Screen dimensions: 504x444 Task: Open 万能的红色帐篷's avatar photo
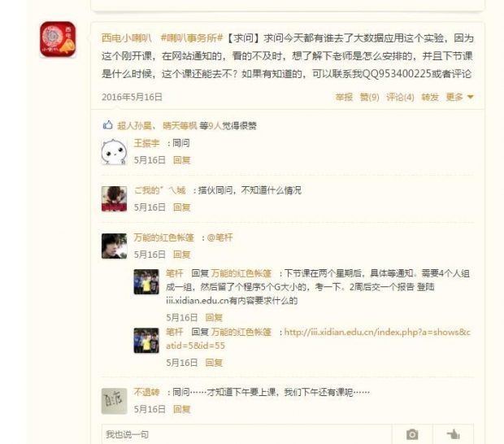114,246
